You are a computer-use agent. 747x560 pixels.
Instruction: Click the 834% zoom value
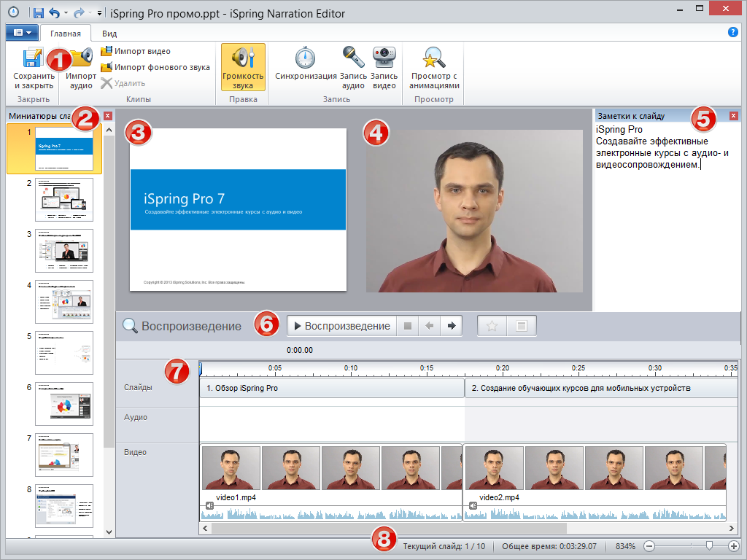(625, 546)
